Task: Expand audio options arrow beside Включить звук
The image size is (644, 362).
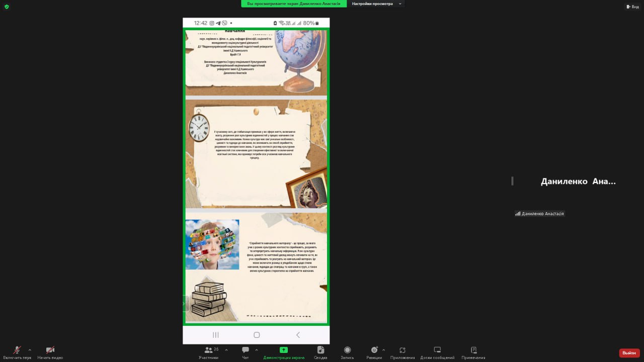Action: coord(30,350)
